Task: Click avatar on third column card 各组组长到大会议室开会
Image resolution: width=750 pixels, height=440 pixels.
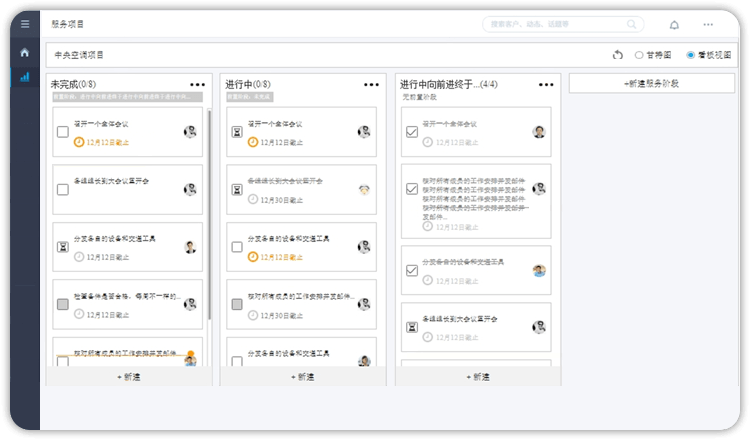Action: (539, 327)
